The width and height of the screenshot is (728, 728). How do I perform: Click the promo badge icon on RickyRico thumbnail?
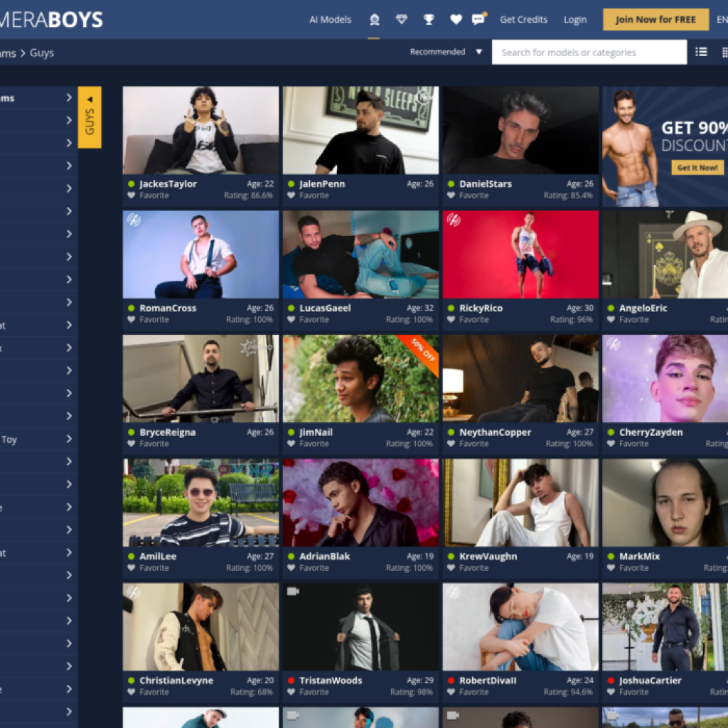(x=452, y=220)
